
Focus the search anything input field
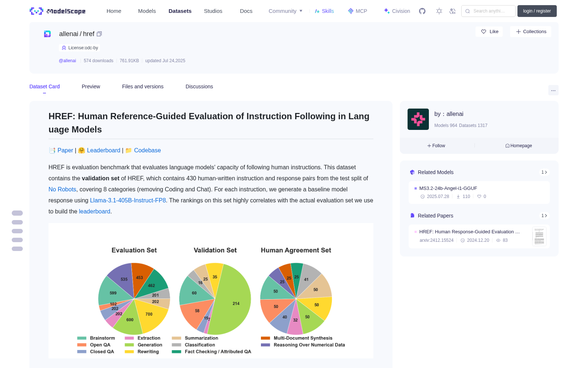point(488,11)
